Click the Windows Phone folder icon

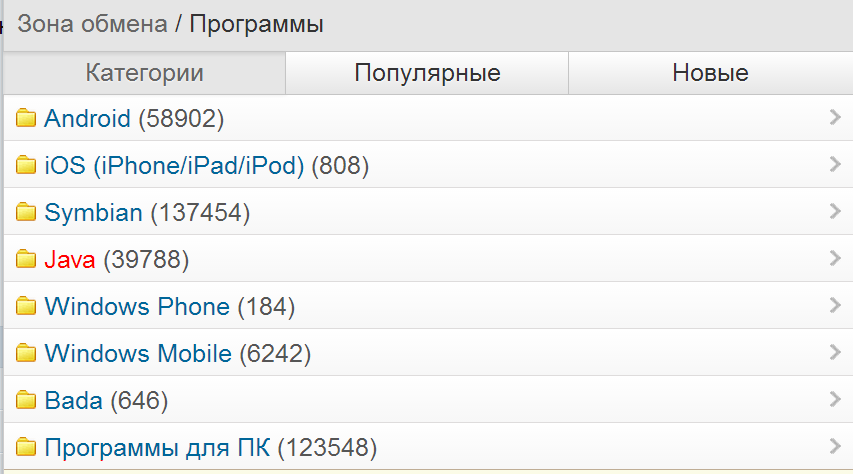(x=26, y=307)
